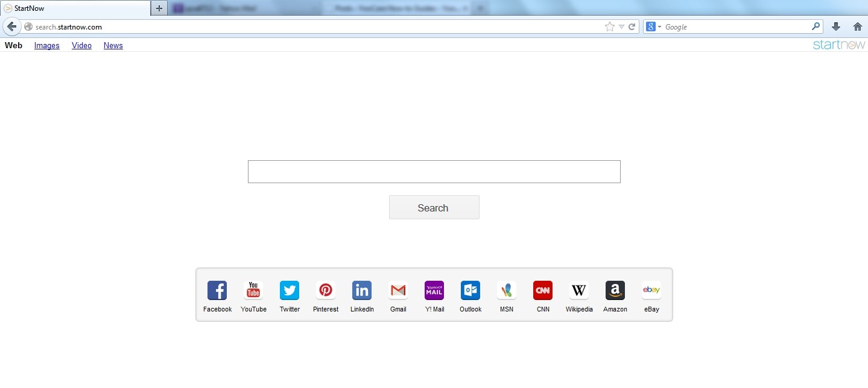
Task: Select the Web search category
Action: (13, 45)
